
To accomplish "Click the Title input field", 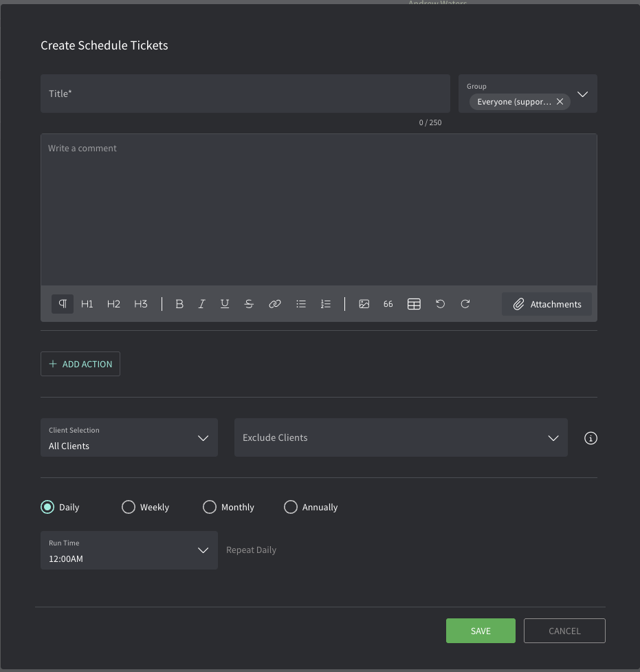I will click(x=245, y=94).
